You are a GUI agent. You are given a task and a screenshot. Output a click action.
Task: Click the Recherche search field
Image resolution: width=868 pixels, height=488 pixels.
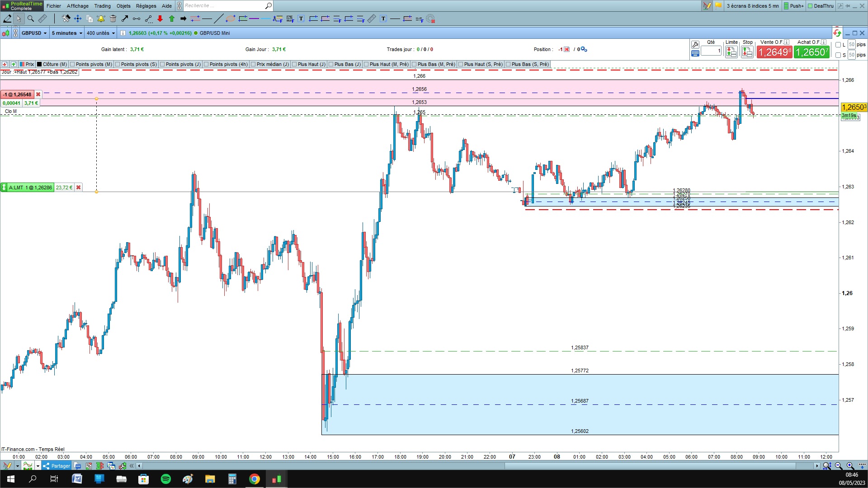tap(224, 6)
